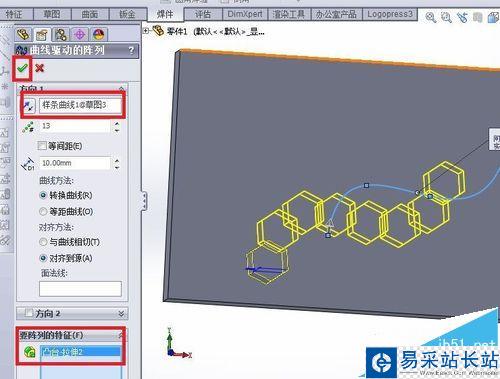Image resolution: width=500 pixels, height=379 pixels.
Task: Enable the 等间距(E) equal spacing checkbox
Action: pyautogui.click(x=42, y=146)
